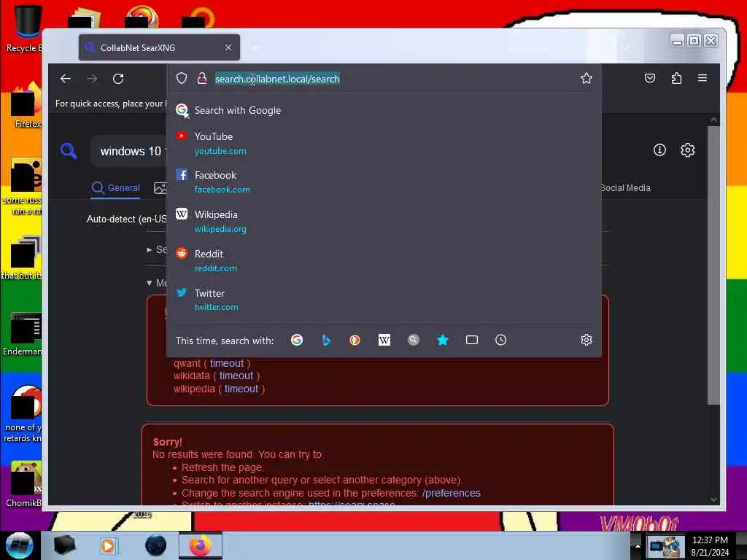Switch to the Social Media category
The image size is (747, 560).
tap(625, 187)
